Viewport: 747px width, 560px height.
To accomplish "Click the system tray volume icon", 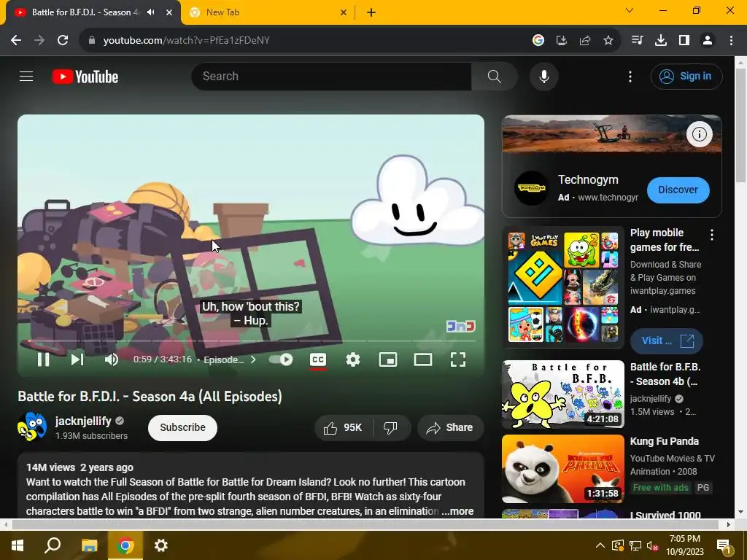I will pos(652,545).
